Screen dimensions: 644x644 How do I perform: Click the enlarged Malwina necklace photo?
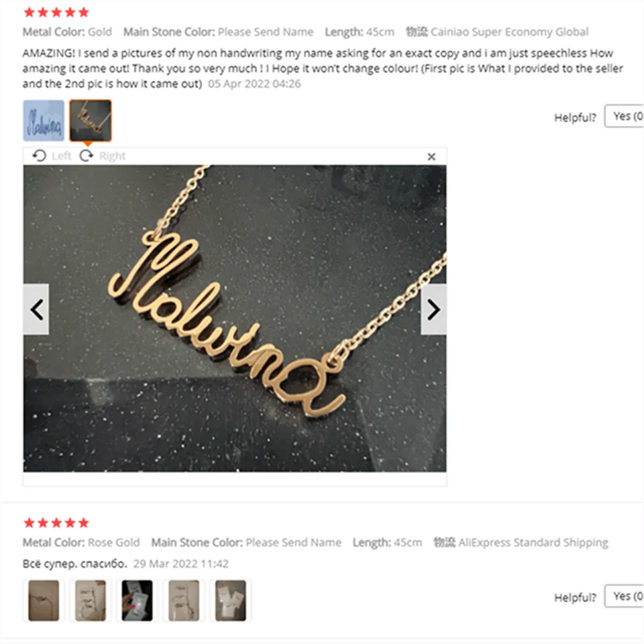235,318
